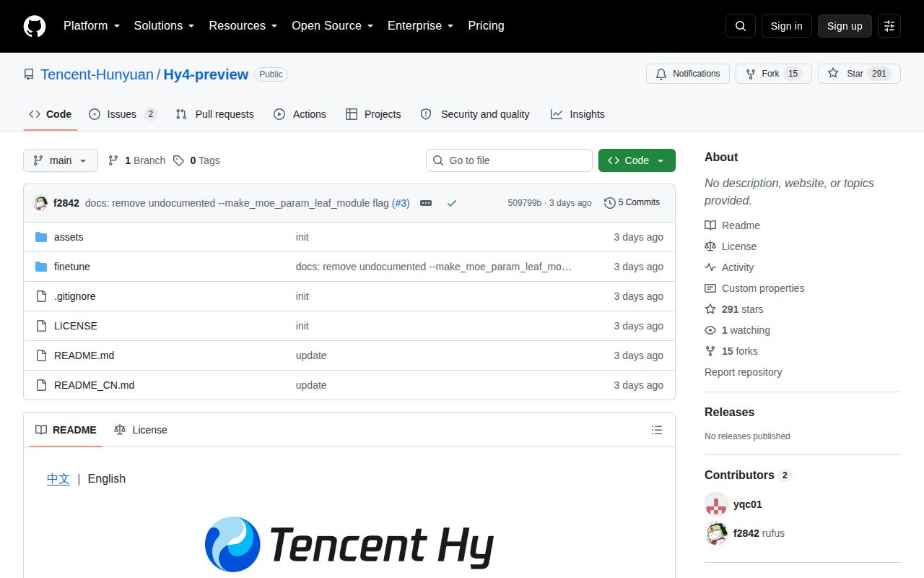924x578 pixels.
Task: Open Security and quality tab
Action: point(475,114)
